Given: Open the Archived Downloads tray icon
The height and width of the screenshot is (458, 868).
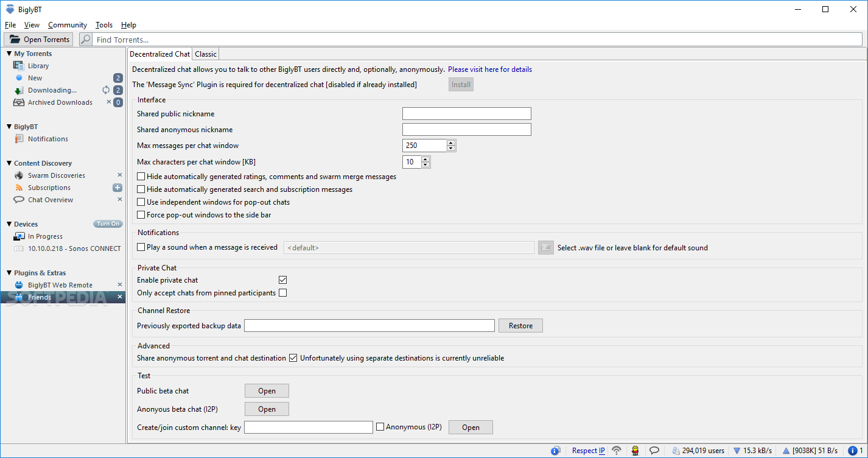Looking at the screenshot, I should pos(18,102).
